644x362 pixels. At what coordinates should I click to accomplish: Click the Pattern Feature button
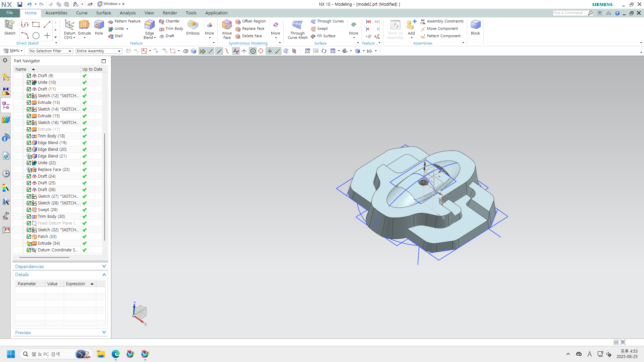tap(124, 21)
